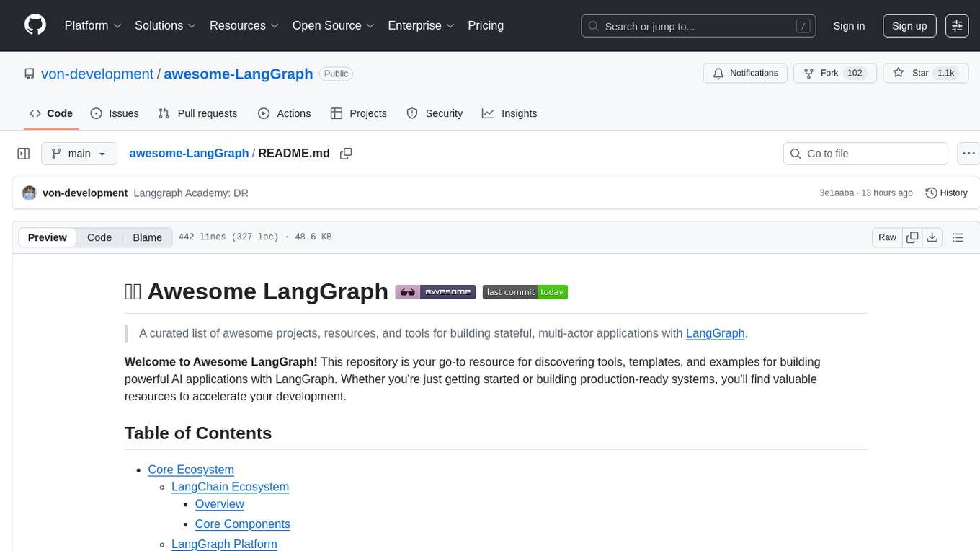
Task: Click the Sign up button
Action: [x=909, y=26]
